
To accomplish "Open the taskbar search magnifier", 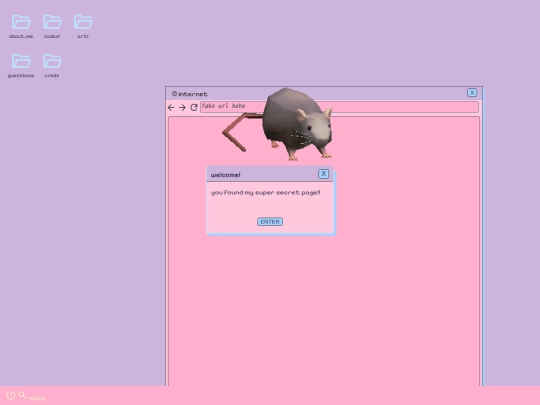I will pyautogui.click(x=22, y=395).
